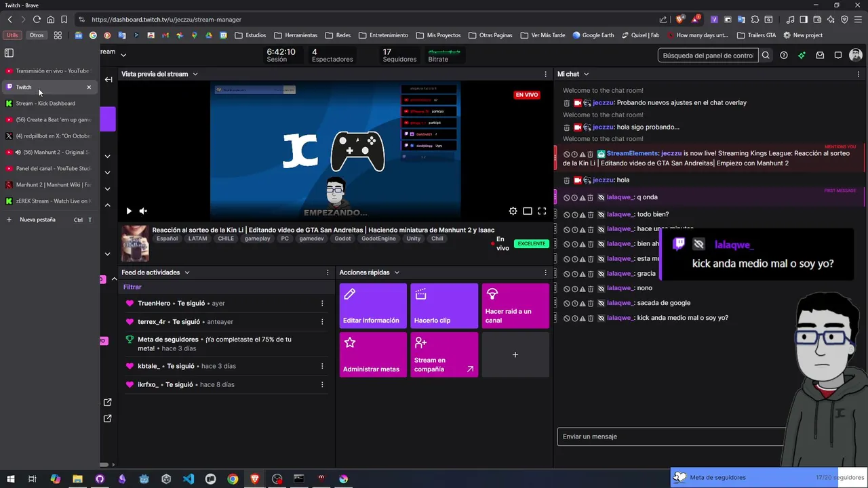868x488 pixels.
Task: Open options for kbtale_ follow entry
Action: tap(322, 366)
